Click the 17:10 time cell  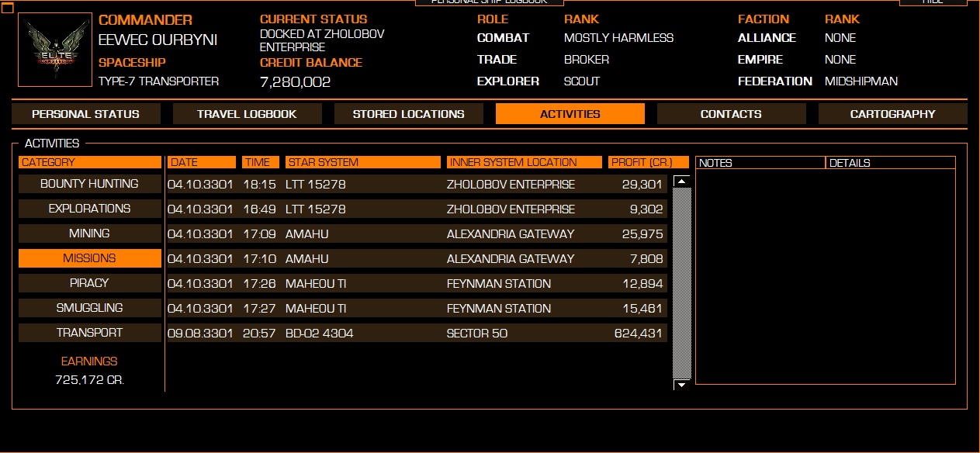[259, 259]
